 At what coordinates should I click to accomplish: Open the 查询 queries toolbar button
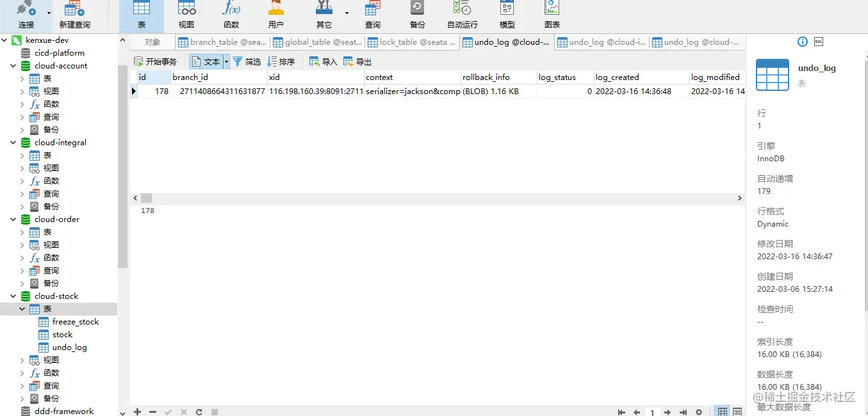pos(373,15)
